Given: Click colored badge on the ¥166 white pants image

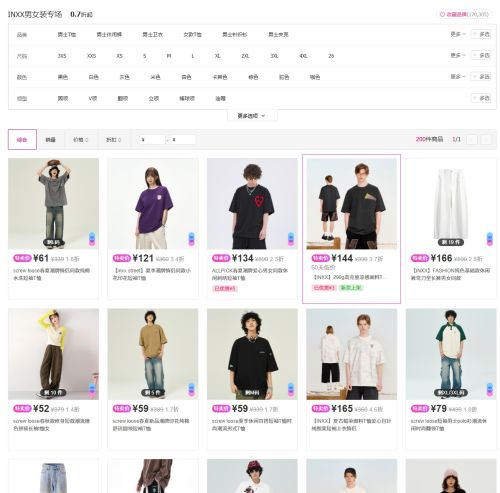Looking at the screenshot, I should pyautogui.click(x=490, y=239).
